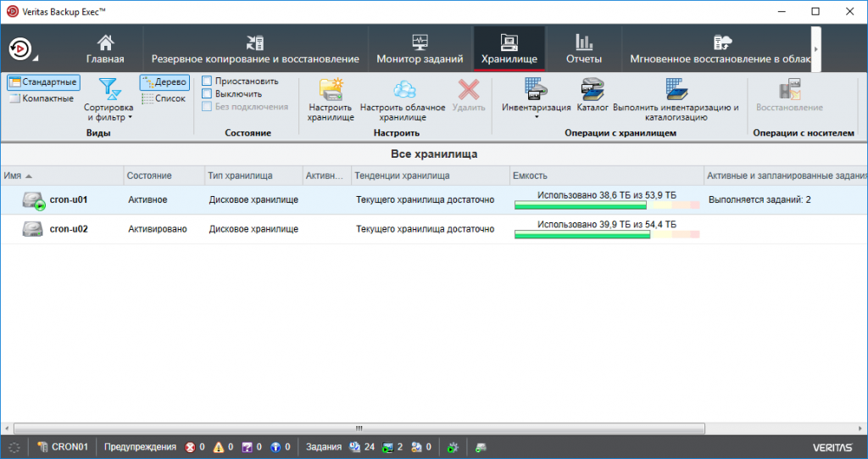The height and width of the screenshot is (459, 868).
Task: Click the storage device status bar icon
Action: tap(481, 447)
